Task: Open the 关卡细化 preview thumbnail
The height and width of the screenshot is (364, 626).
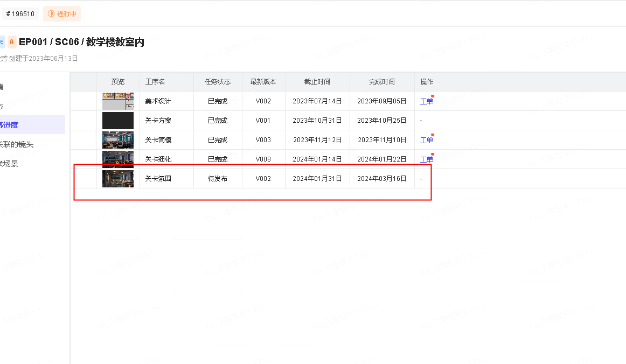Action: [x=118, y=159]
